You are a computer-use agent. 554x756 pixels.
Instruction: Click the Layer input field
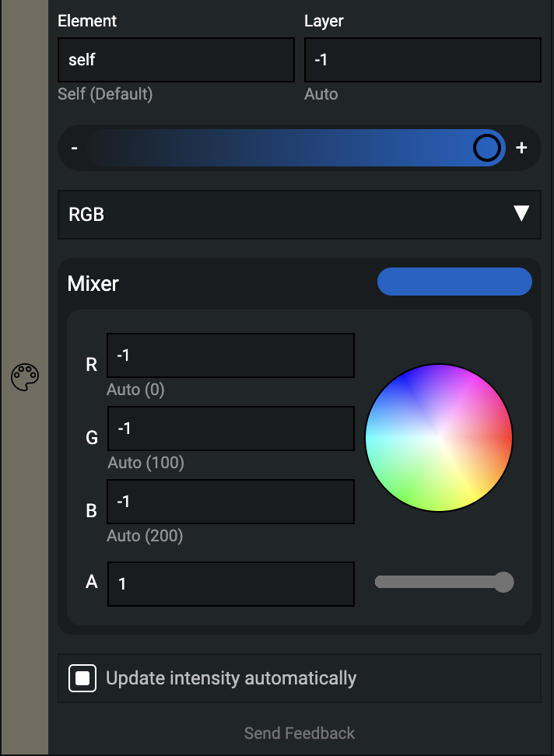click(423, 60)
